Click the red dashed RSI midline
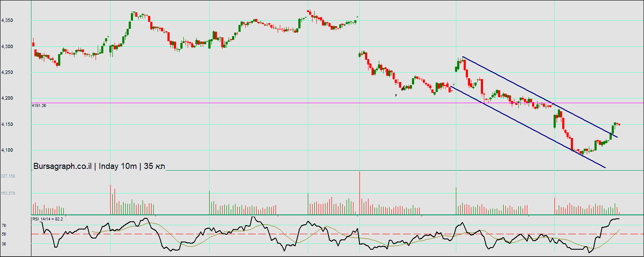The width and height of the screenshot is (644, 257). (337, 234)
